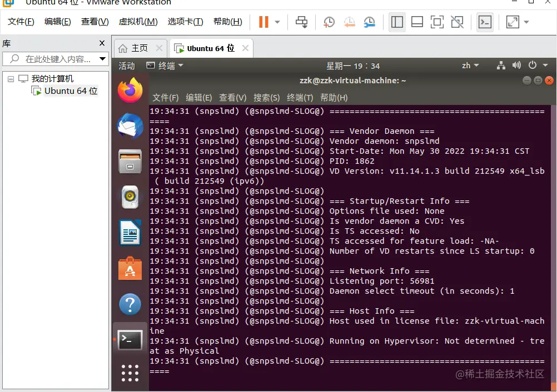Open terminal 查看(V) menu
Image resolution: width=557 pixels, height=392 pixels.
coord(233,98)
